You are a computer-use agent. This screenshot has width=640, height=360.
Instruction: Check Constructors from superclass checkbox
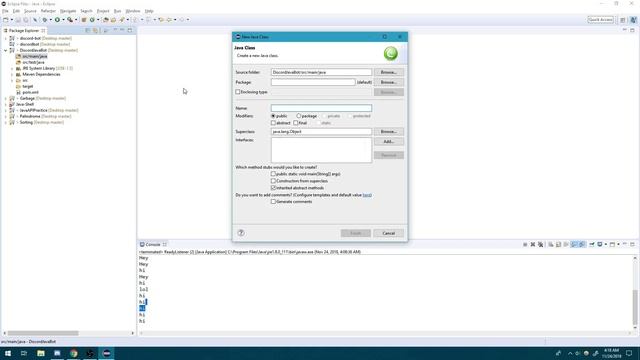pos(273,181)
